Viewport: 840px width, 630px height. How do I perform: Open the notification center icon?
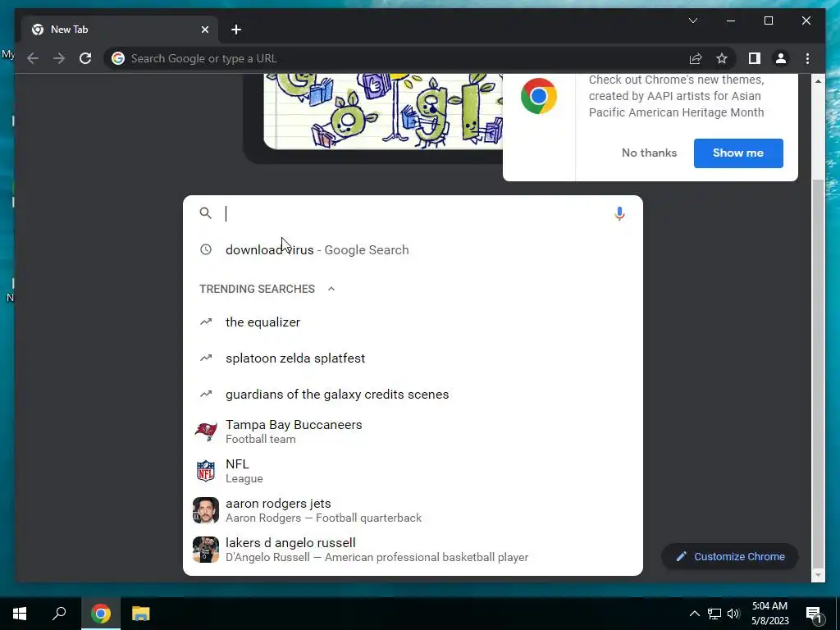814,614
